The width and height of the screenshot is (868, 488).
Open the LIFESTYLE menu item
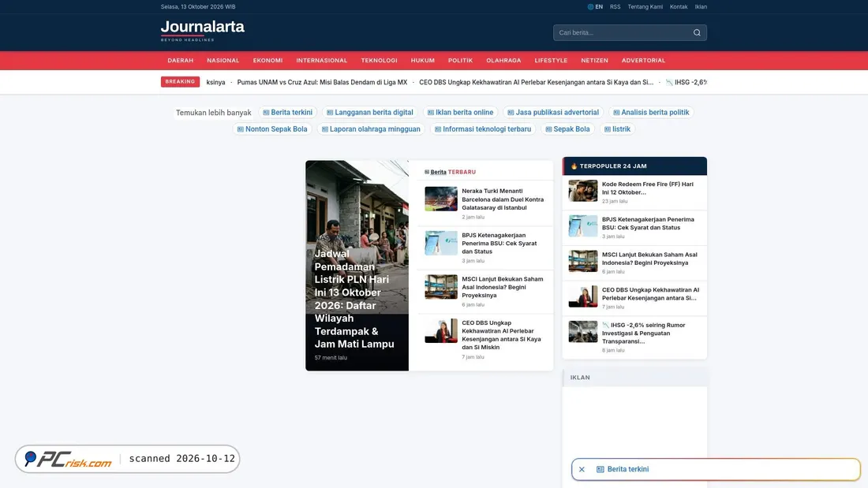[551, 60]
